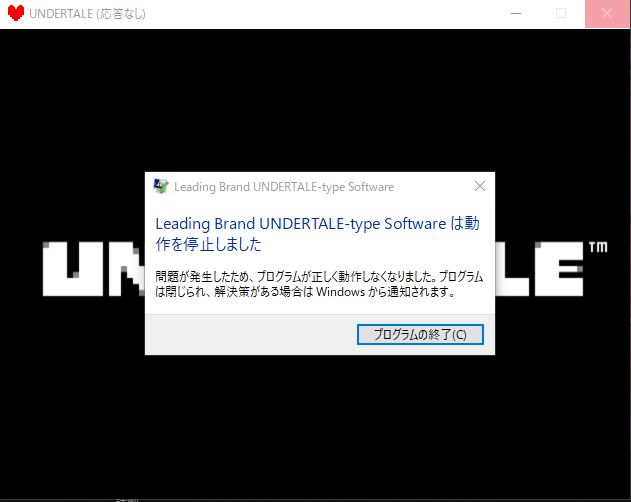Image resolution: width=631 pixels, height=502 pixels.
Task: Minimize the UNDERTALE window
Action: [516, 13]
